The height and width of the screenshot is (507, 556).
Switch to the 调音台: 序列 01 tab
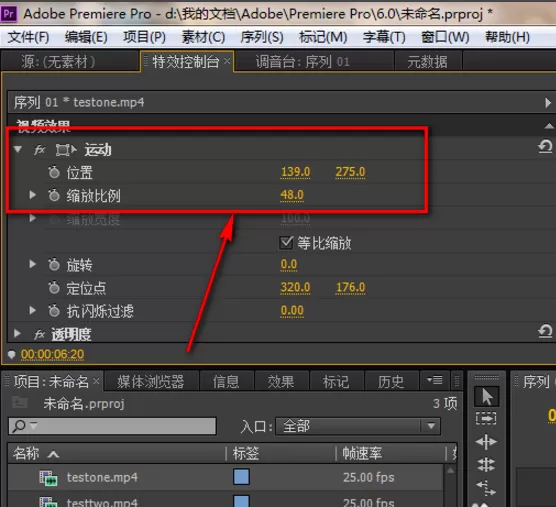[x=303, y=62]
